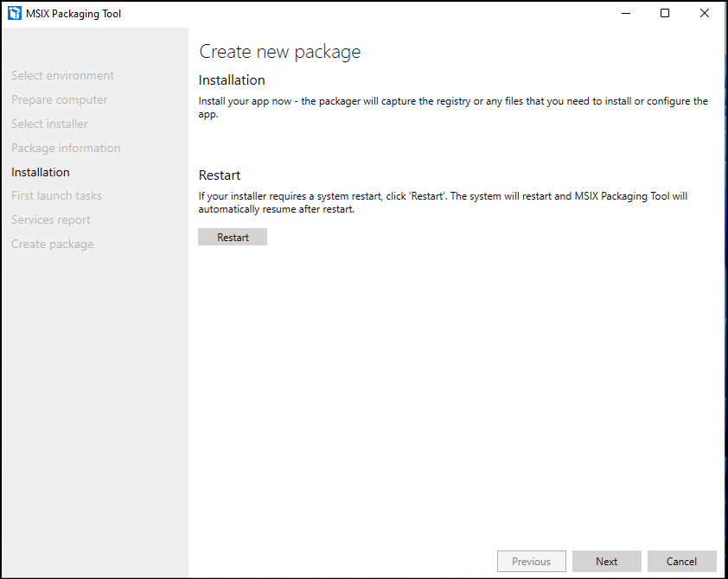Minimize the MSIX Packaging Tool window
Image resolution: width=728 pixels, height=579 pixels.
624,13
